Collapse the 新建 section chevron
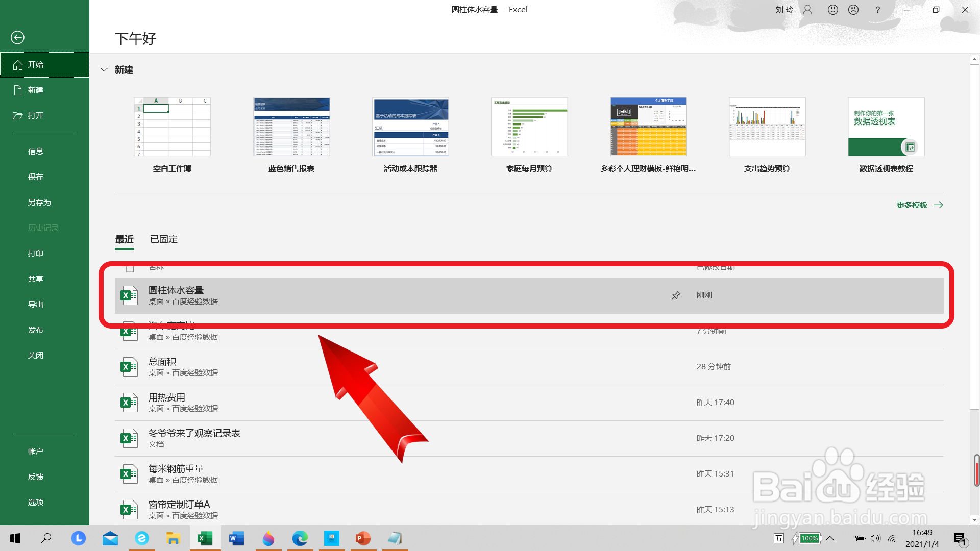This screenshot has width=980, height=551. click(x=104, y=70)
